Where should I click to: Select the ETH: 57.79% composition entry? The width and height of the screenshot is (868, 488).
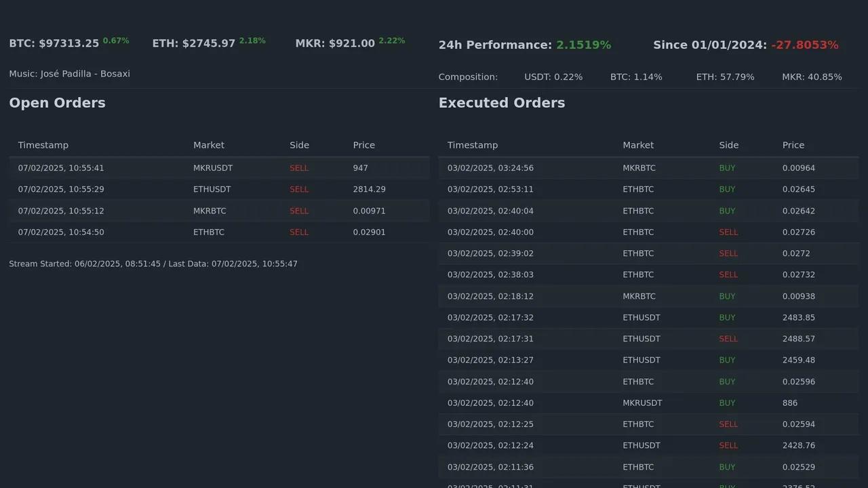tap(725, 77)
